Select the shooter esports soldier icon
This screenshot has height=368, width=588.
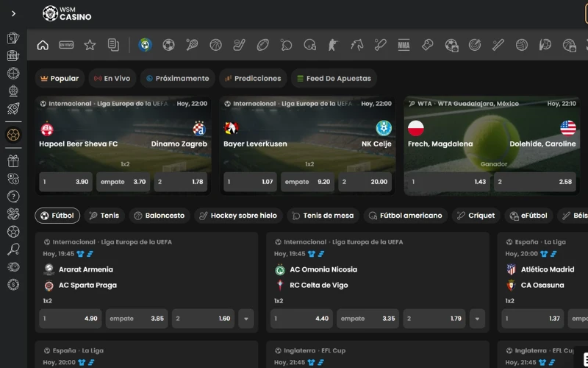click(333, 45)
